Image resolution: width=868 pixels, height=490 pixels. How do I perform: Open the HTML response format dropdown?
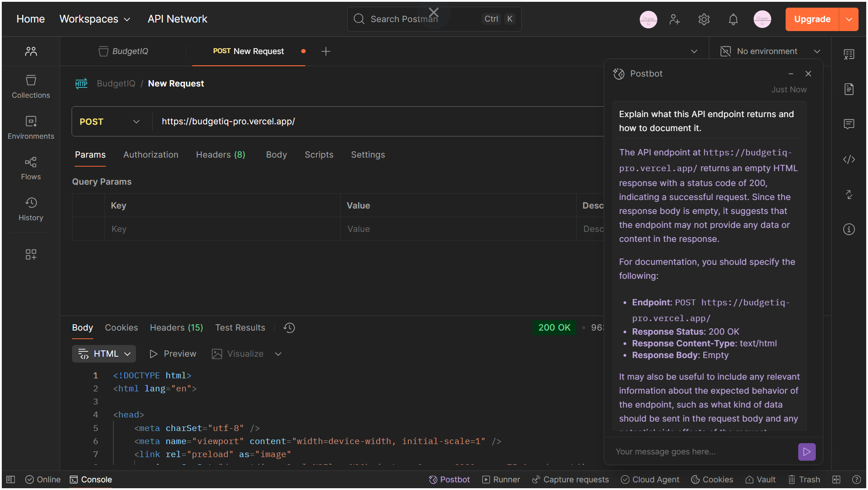coord(104,354)
